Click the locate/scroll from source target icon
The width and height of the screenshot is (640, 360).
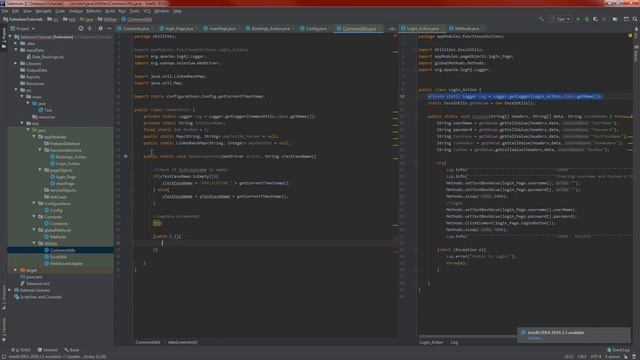tap(81, 29)
